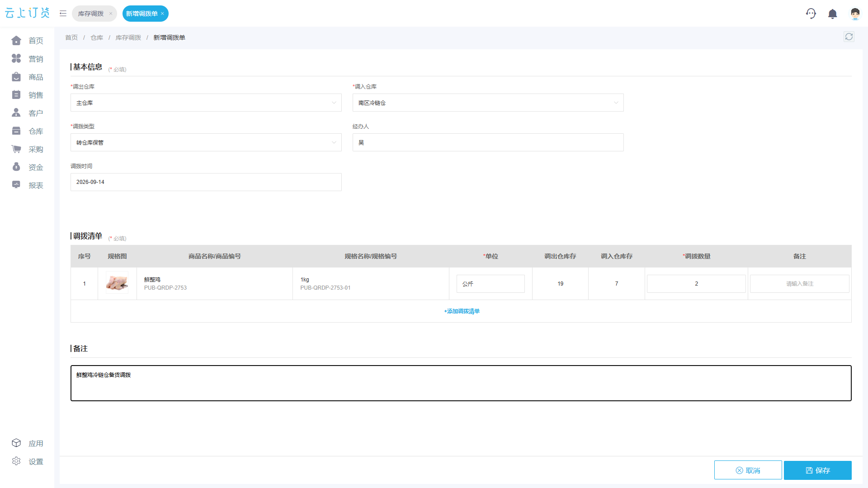868x488 pixels.
Task: Open the 销售 sales sidebar item
Action: 27,95
